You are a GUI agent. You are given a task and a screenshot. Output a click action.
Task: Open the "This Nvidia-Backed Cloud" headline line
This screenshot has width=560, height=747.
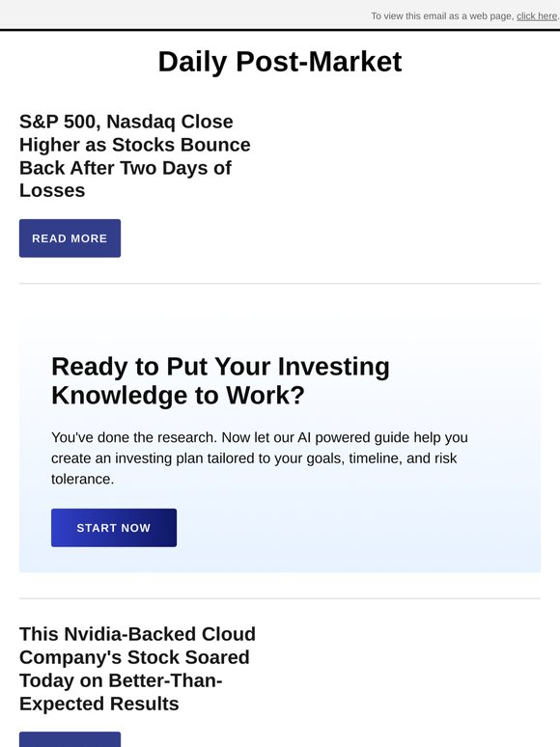tap(138, 634)
